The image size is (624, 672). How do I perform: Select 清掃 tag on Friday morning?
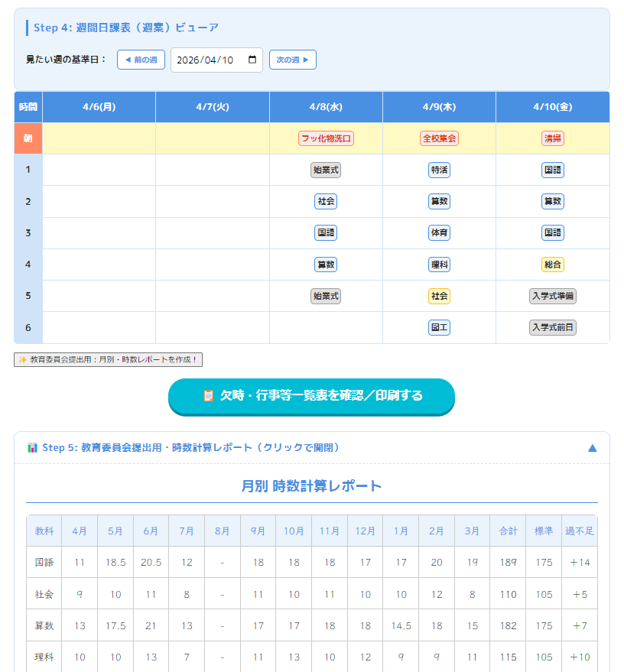tap(552, 138)
